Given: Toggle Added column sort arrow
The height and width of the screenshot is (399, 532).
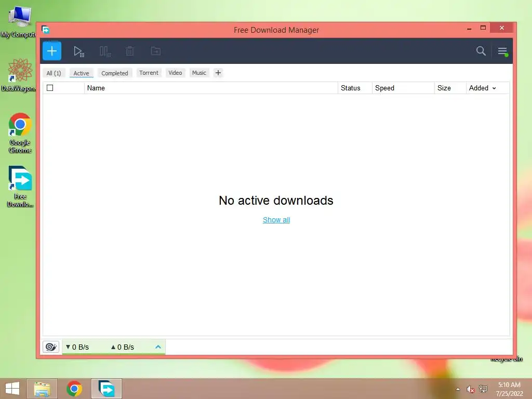Looking at the screenshot, I should pos(494,88).
